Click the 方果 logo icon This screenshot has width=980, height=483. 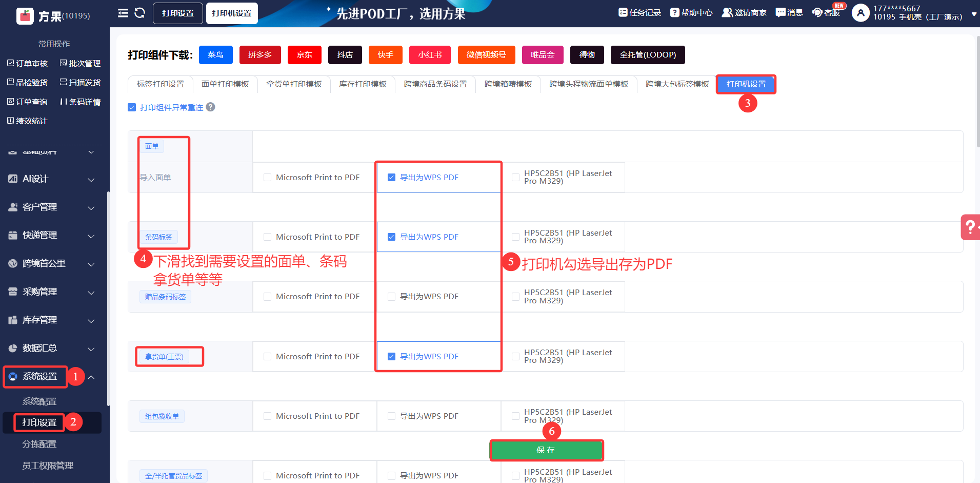[25, 16]
